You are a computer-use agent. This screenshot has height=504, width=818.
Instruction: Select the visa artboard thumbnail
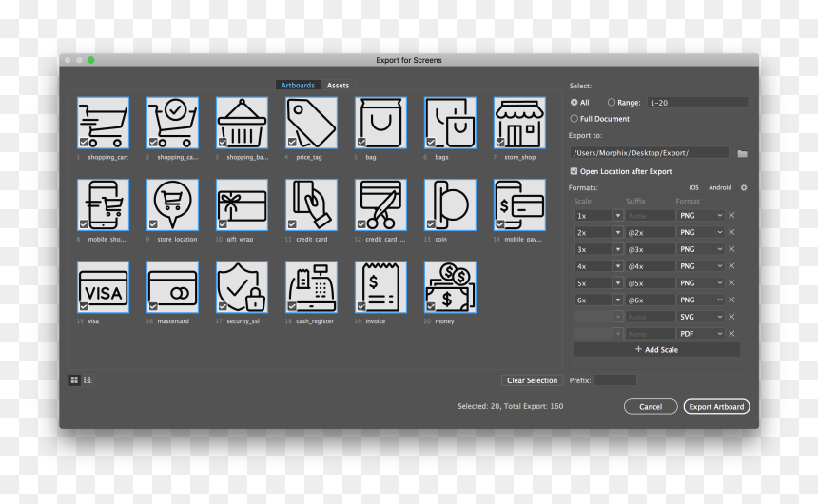point(103,287)
